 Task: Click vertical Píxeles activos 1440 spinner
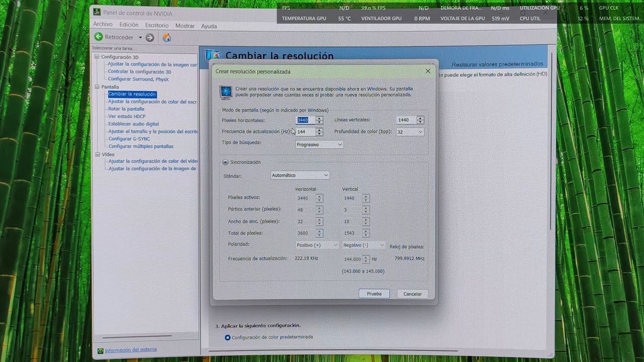366,198
